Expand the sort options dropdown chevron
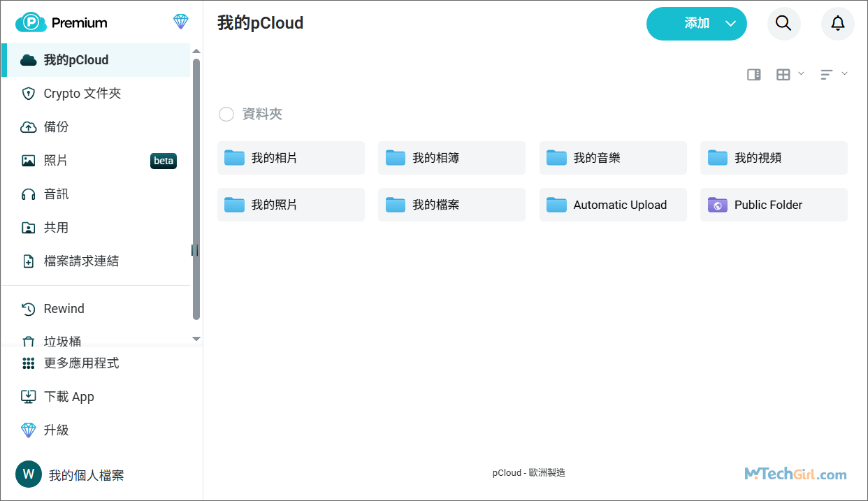 pos(844,73)
